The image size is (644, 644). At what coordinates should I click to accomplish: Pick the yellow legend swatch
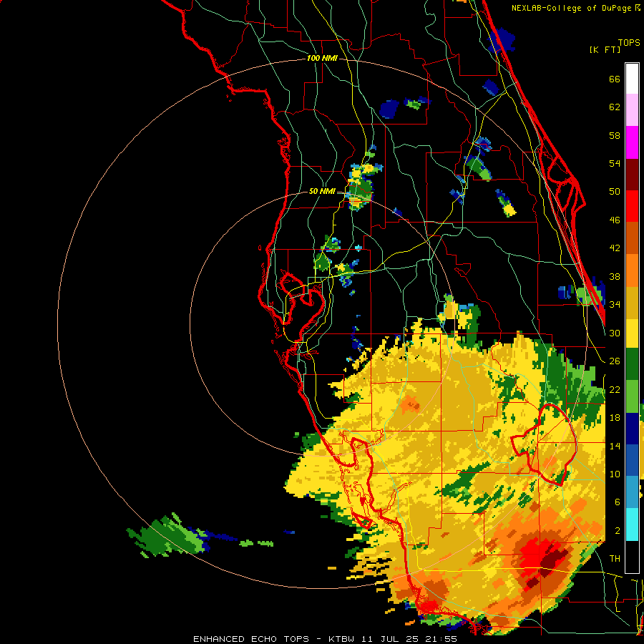[632, 333]
